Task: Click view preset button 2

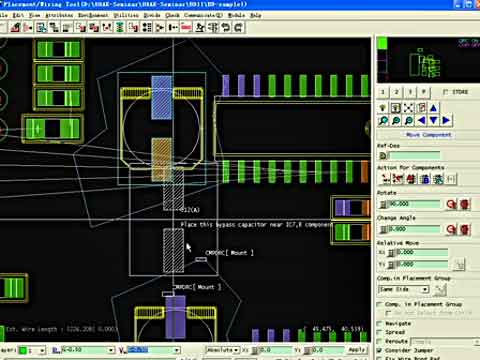Action: coord(396,92)
